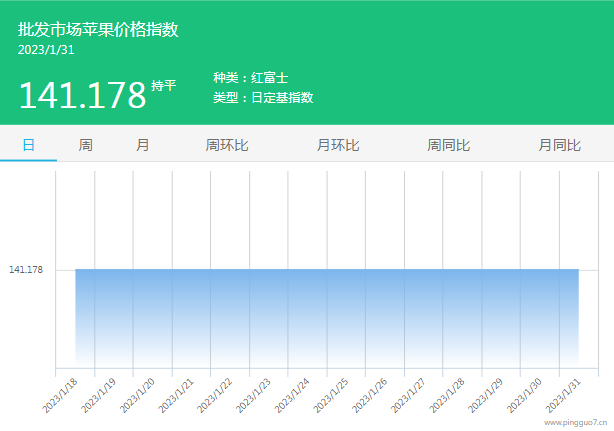Click the large index value 141.178
This screenshot has height=431, width=614.
point(82,95)
